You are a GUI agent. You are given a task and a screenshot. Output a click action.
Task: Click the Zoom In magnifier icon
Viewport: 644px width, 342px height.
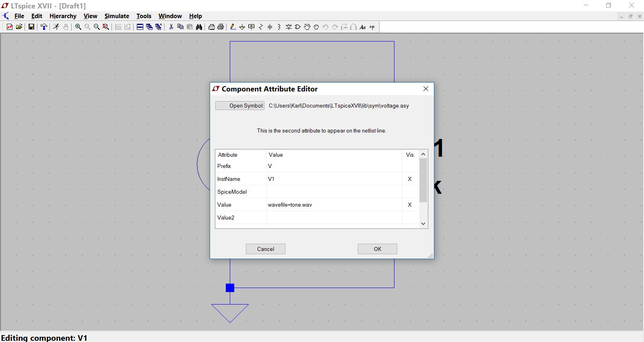coord(78,27)
